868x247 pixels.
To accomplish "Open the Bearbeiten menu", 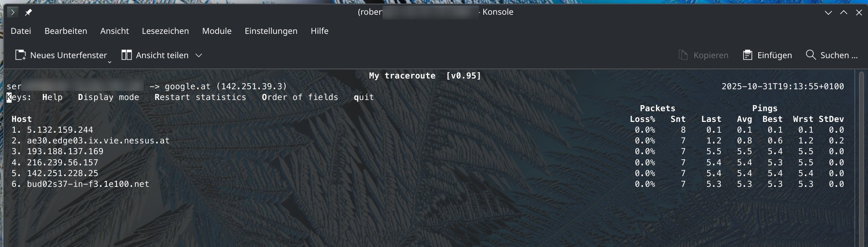I will click(66, 31).
